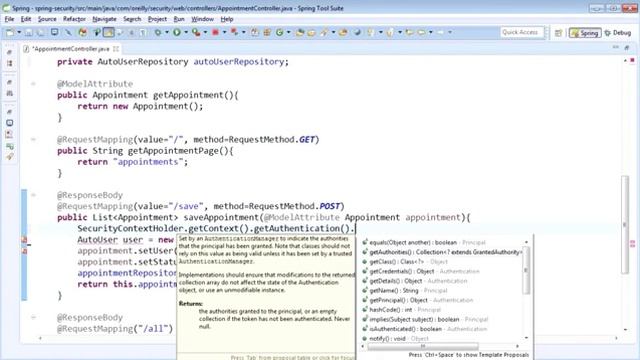Open the Refactor menu

[74, 19]
